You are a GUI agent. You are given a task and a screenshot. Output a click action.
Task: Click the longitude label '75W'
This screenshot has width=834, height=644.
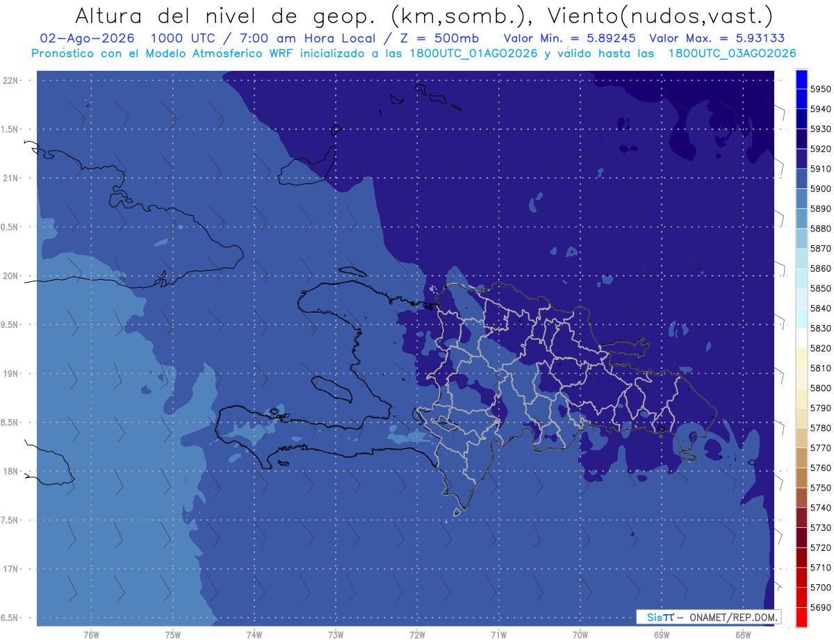click(x=172, y=635)
